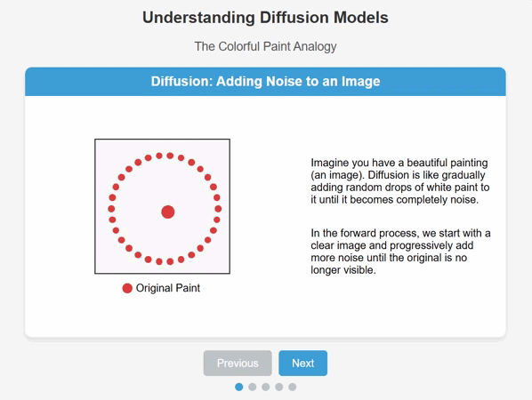The height and width of the screenshot is (400, 532).
Task: Click the paragraph starting In the forward process
Action: 400,252
